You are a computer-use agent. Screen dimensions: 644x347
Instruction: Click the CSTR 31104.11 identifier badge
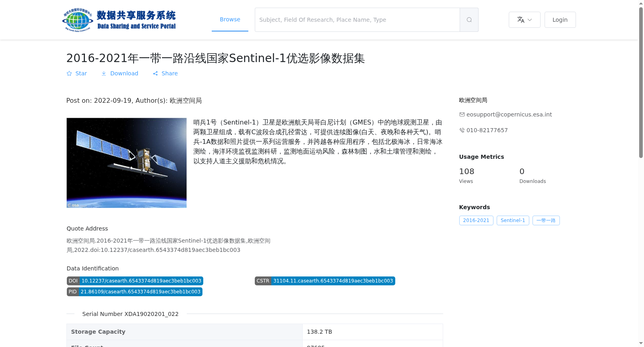pos(325,281)
